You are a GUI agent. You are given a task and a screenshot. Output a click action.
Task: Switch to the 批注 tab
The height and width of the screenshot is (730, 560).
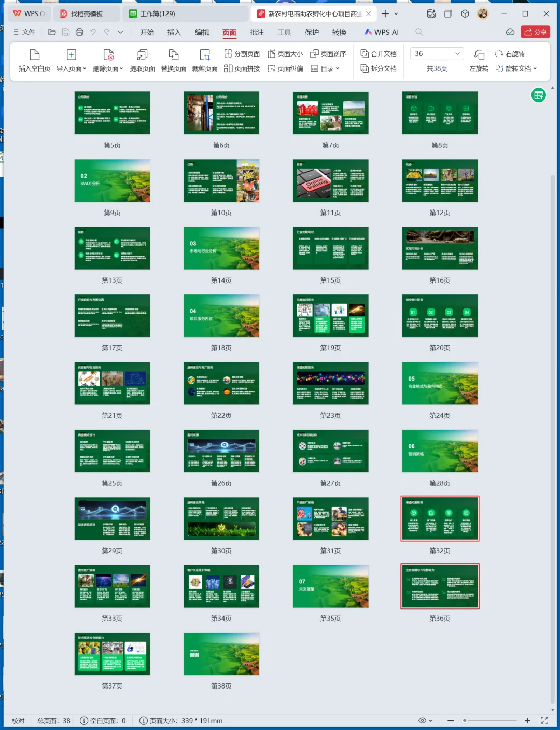tap(257, 32)
